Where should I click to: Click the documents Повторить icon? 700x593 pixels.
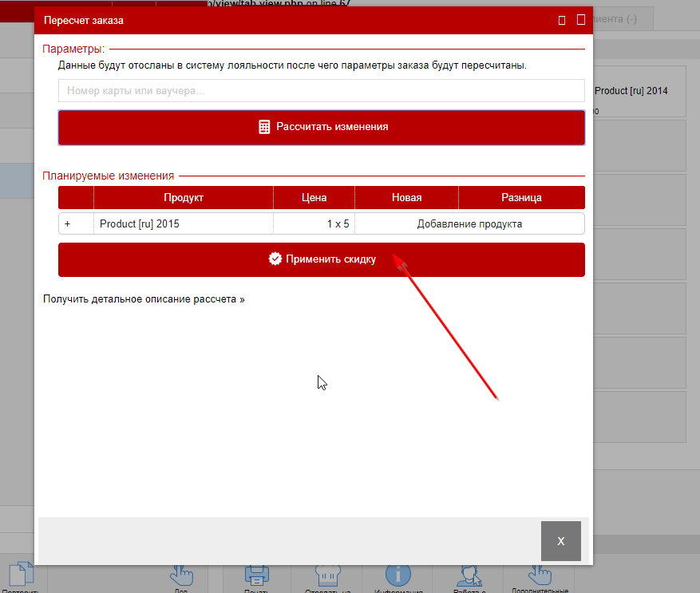22,577
